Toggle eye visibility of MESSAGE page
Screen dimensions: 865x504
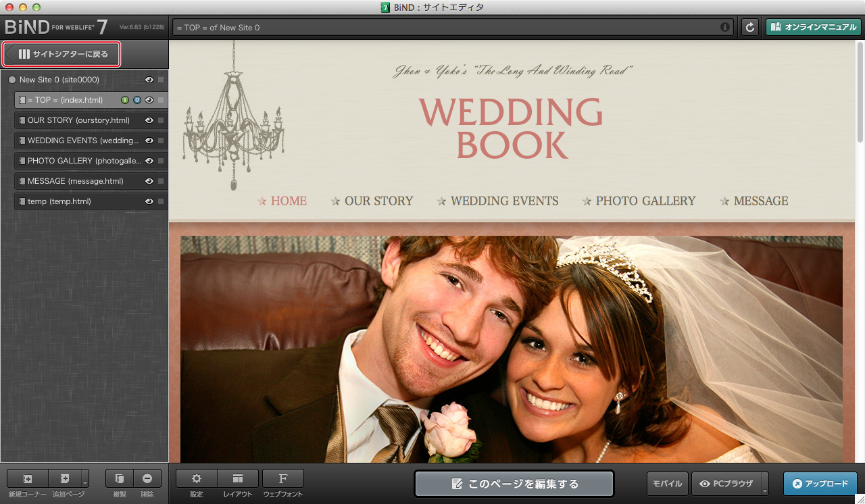click(149, 181)
